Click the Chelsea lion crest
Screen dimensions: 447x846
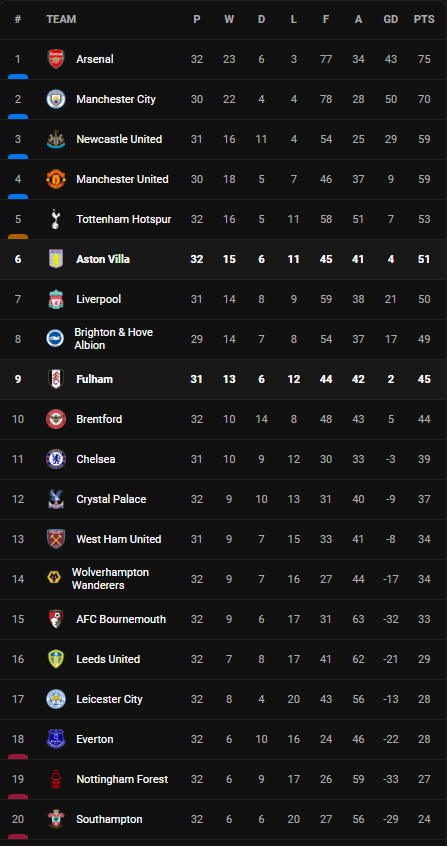click(56, 459)
